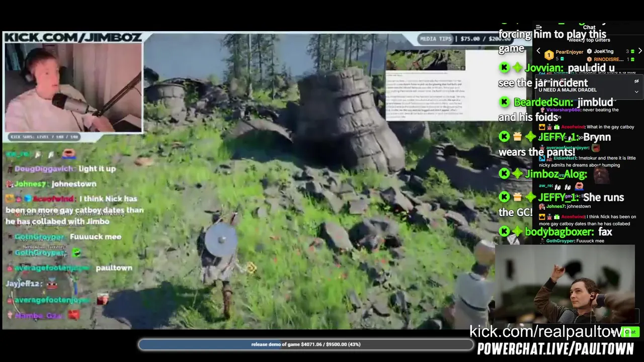Show previous weekly top gifters
Image resolution: width=644 pixels, height=362 pixels.
tap(538, 51)
